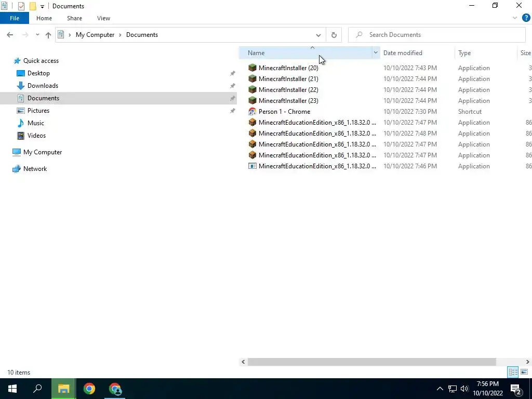The width and height of the screenshot is (532, 399).
Task: Click the volume speaker tray icon
Action: (464, 389)
